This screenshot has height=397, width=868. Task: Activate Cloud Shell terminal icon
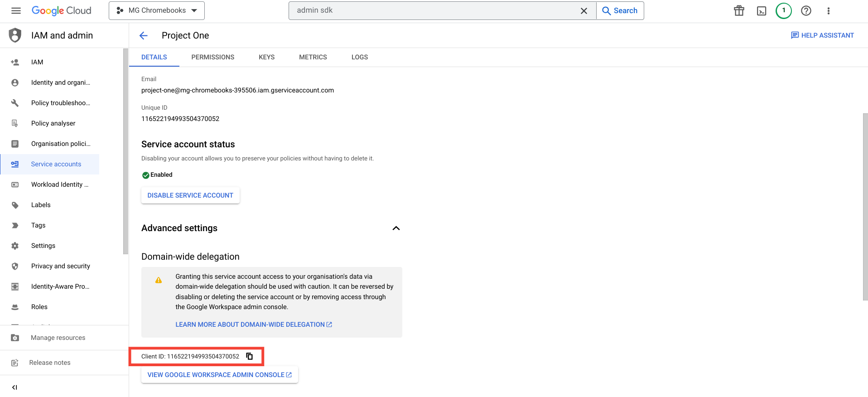762,11
